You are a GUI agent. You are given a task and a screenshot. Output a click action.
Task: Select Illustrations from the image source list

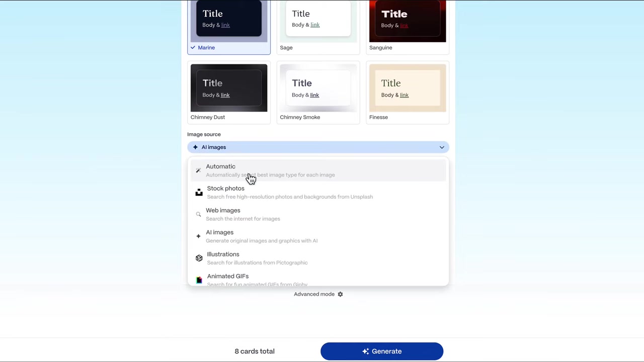click(318, 258)
